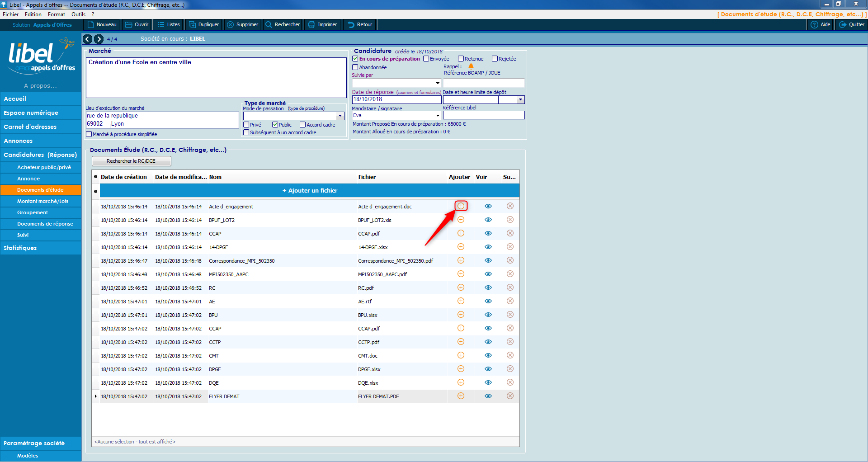The image size is (868, 462).
Task: Open the Edition menu
Action: [x=33, y=14]
